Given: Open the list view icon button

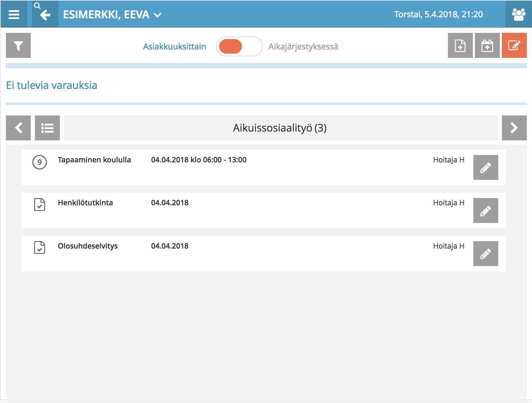Looking at the screenshot, I should 47,128.
